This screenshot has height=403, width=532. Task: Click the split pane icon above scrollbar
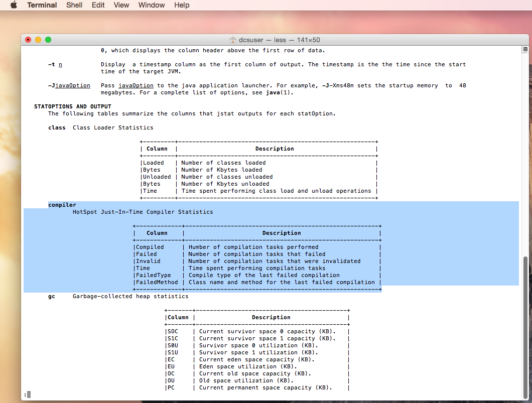[525, 50]
